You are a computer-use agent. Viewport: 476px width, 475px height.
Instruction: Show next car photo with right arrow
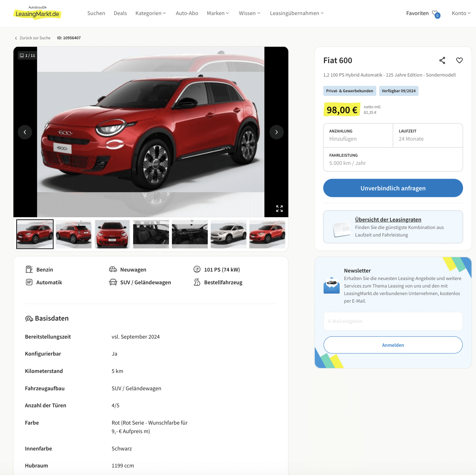[x=277, y=132]
